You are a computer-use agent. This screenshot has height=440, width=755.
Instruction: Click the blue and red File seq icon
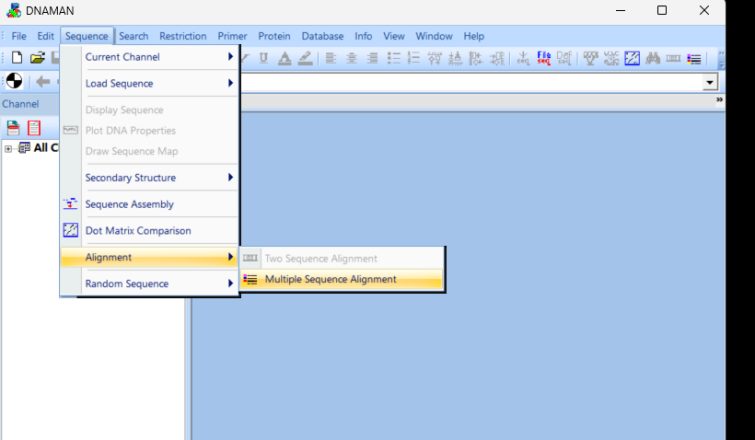(544, 58)
